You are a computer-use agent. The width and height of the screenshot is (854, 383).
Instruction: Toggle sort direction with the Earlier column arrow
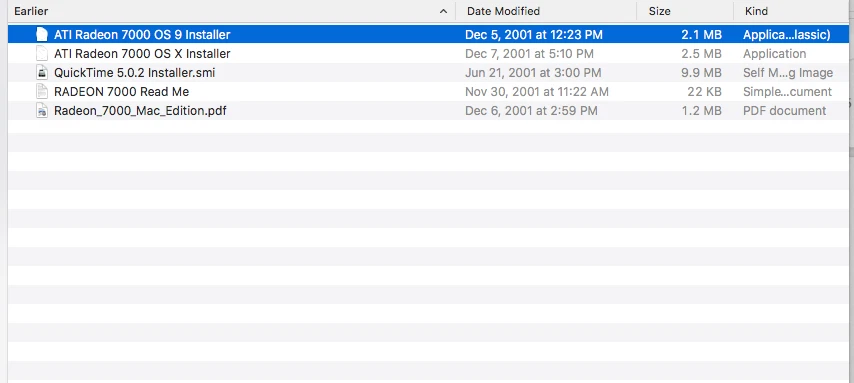pyautogui.click(x=443, y=11)
